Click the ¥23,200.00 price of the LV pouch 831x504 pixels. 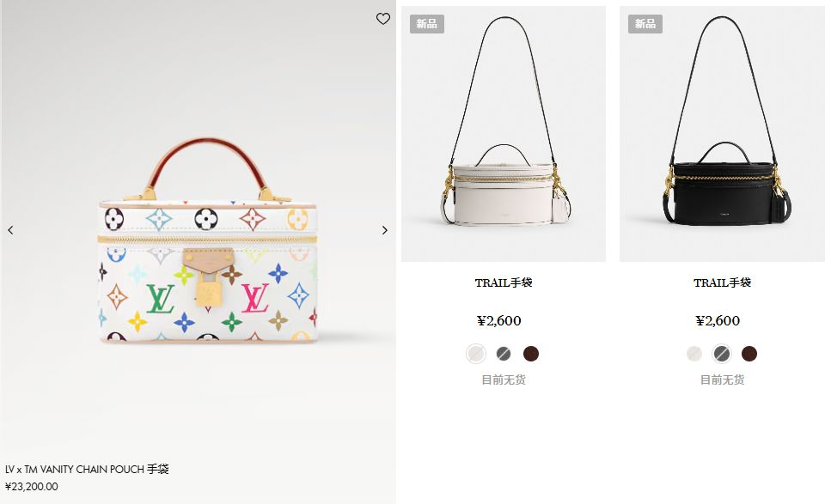32,487
